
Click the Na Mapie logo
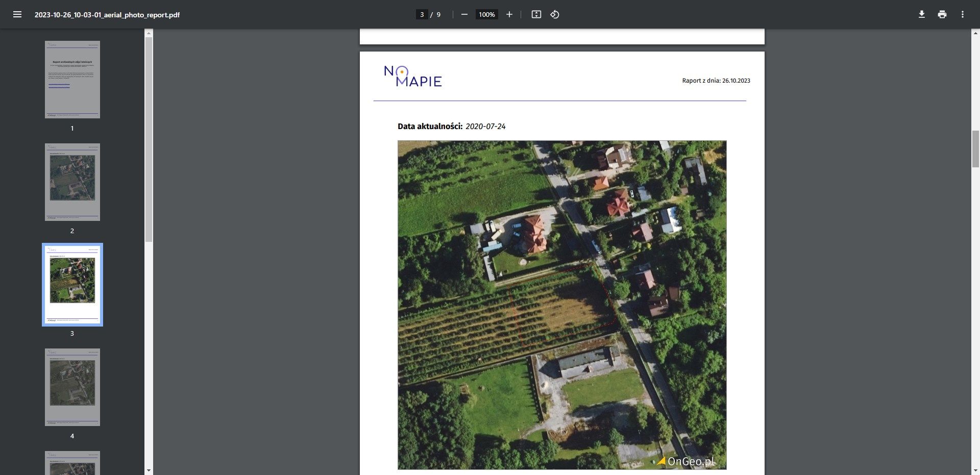coord(412,77)
